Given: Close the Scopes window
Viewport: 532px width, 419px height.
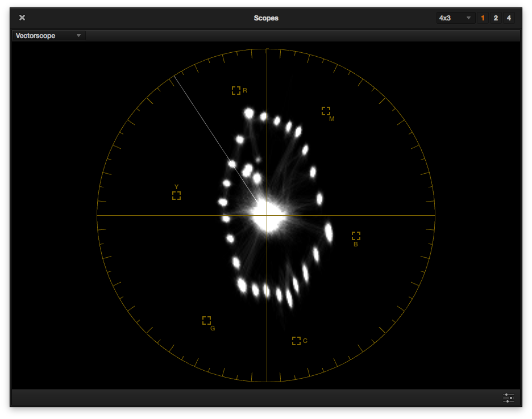Looking at the screenshot, I should [22, 18].
